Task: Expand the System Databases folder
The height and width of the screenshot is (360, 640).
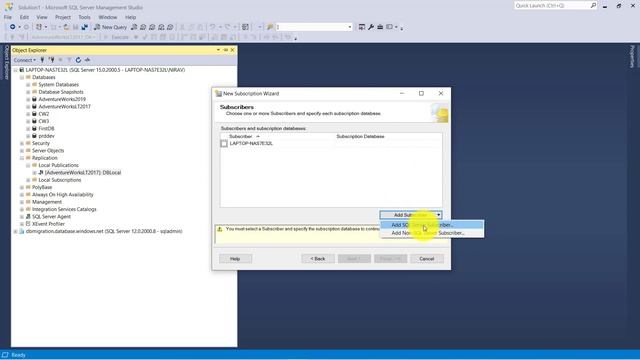Action: [28, 84]
